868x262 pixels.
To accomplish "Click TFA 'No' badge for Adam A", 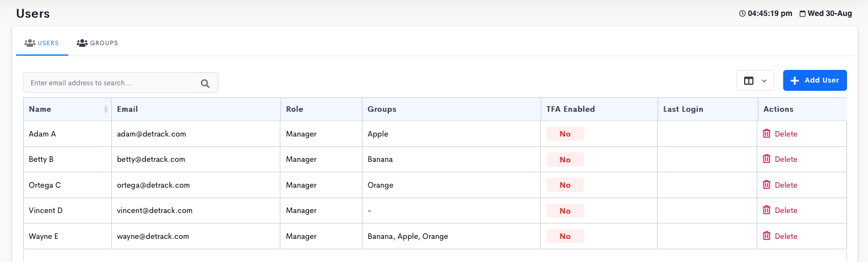I will point(565,134).
